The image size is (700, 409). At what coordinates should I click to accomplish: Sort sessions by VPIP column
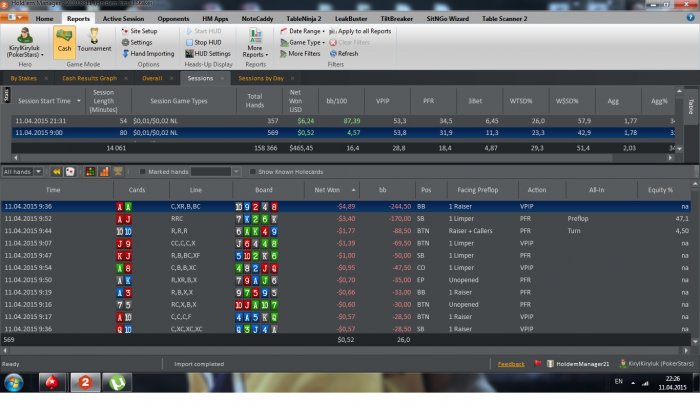pos(382,101)
